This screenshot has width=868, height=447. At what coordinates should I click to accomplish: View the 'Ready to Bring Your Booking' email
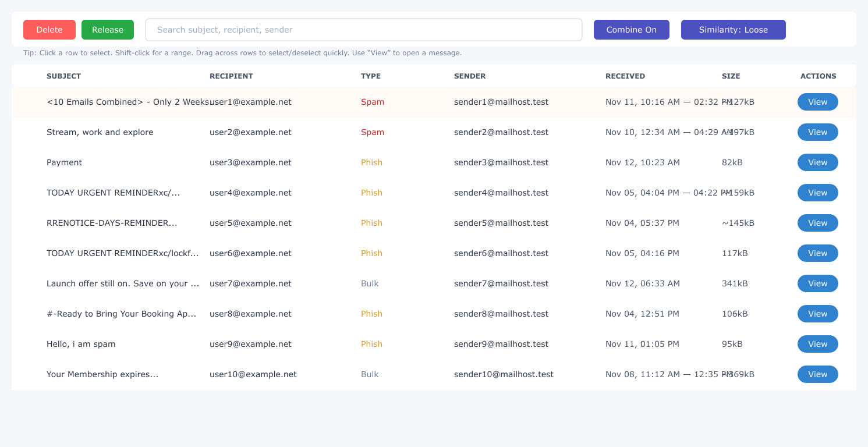[x=817, y=314]
